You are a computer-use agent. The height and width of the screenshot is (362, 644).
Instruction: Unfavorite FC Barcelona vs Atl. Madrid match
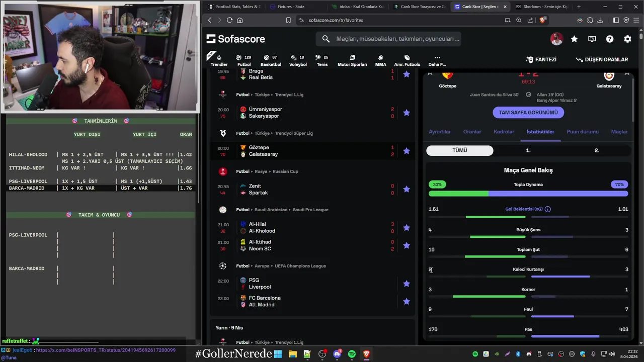click(407, 301)
